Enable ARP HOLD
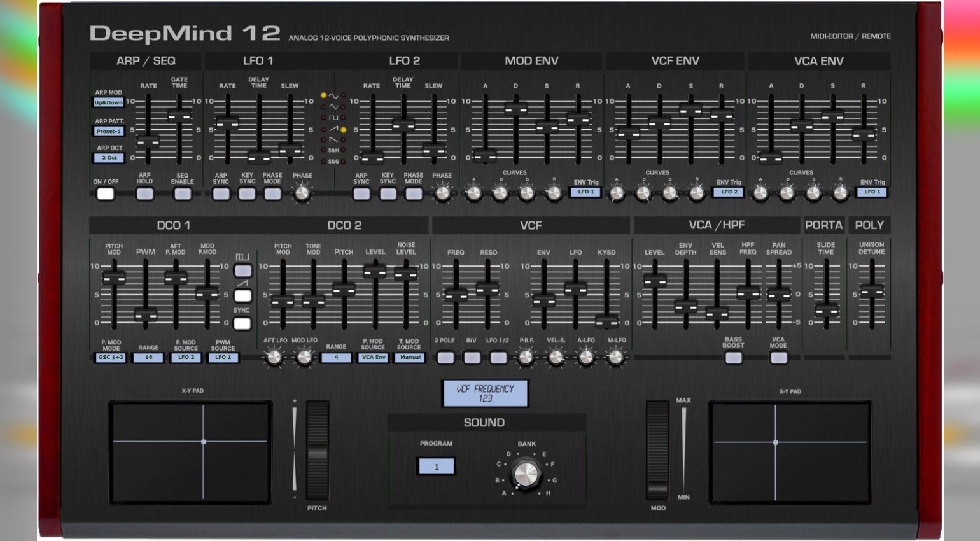This screenshot has height=541, width=980. click(x=144, y=194)
